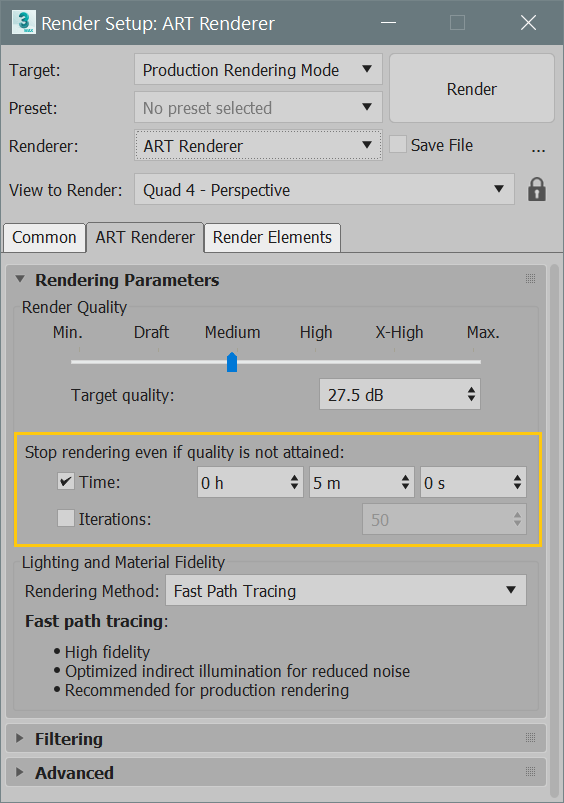The image size is (564, 803).
Task: Switch to the Render Elements tab
Action: pos(272,238)
